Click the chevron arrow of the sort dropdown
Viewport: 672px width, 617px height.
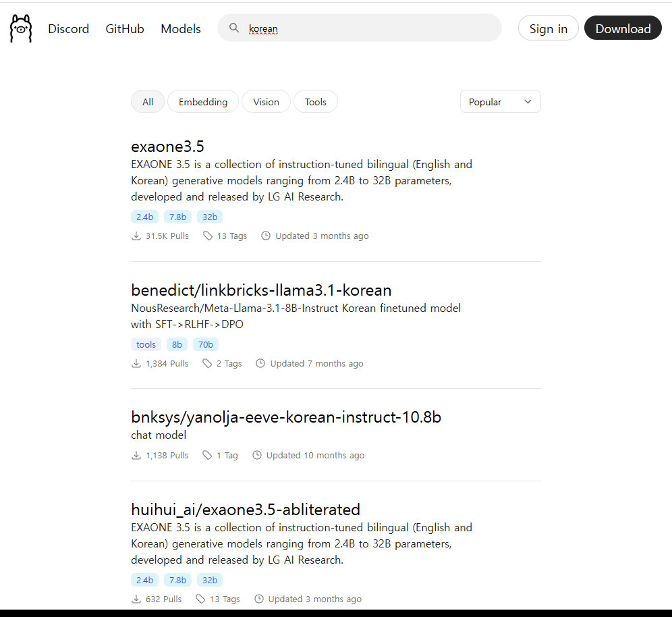(x=528, y=102)
